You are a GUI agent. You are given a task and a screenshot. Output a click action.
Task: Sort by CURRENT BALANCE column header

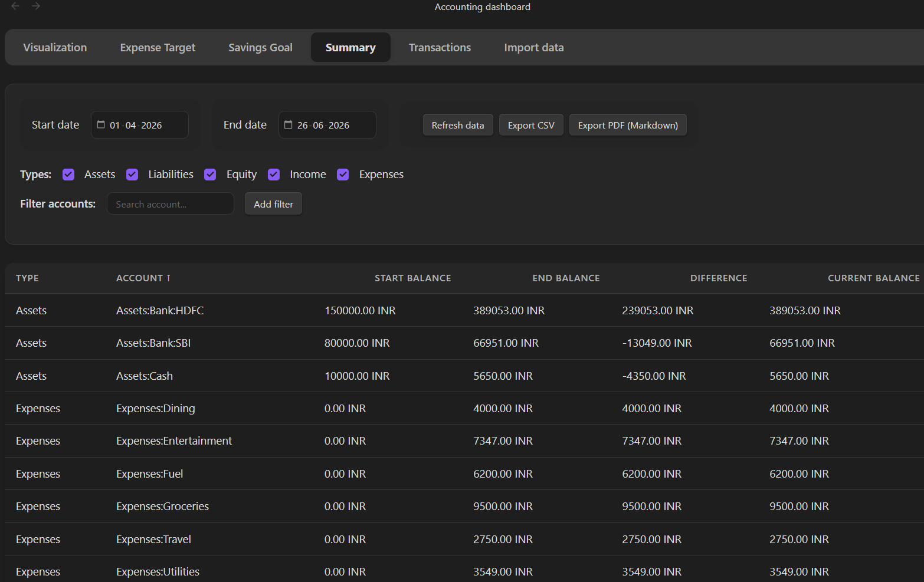click(x=873, y=278)
